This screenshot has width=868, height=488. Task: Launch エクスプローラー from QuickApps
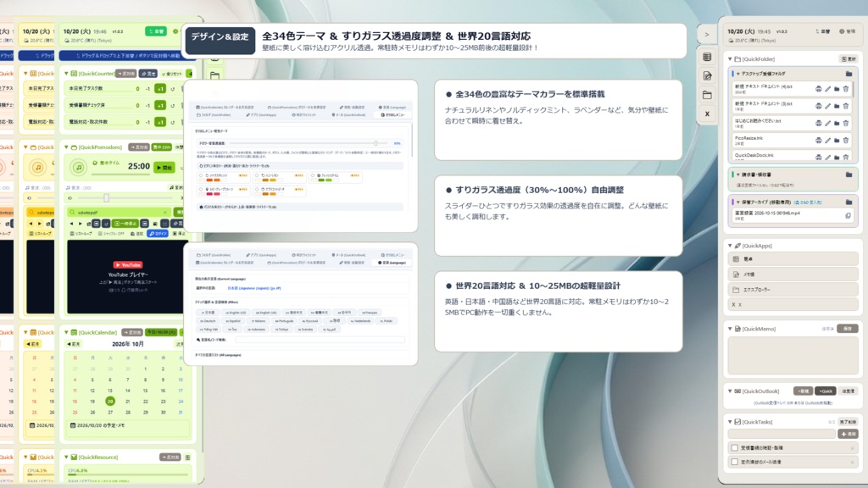point(793,290)
